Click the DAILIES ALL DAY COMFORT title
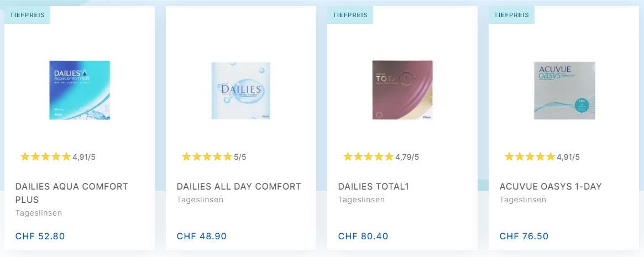The image size is (644, 257). click(x=239, y=186)
